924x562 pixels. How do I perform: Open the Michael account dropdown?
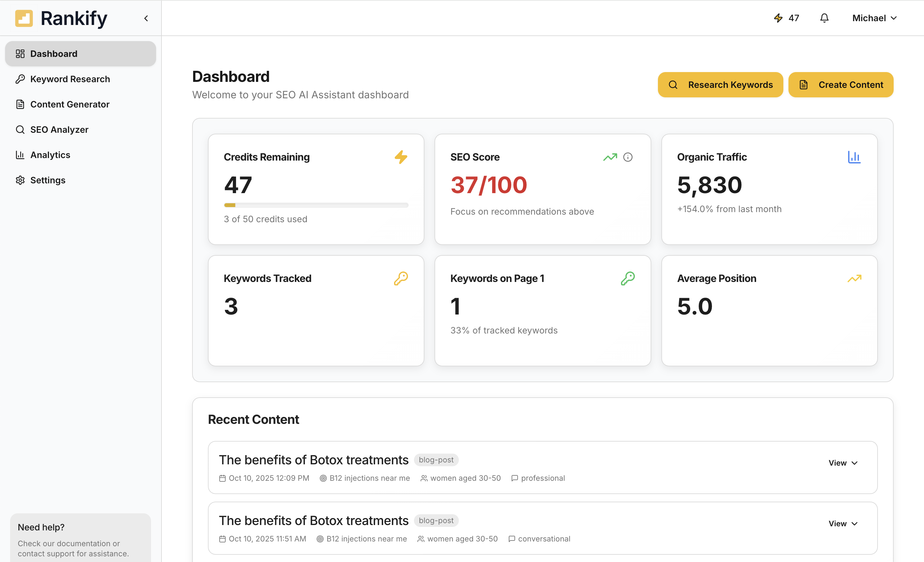coord(874,18)
